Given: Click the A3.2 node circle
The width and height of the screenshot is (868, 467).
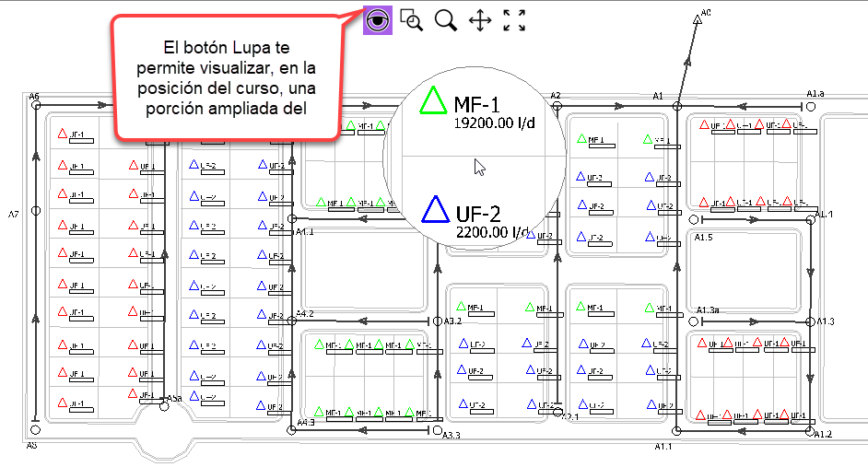Looking at the screenshot, I should [x=437, y=321].
